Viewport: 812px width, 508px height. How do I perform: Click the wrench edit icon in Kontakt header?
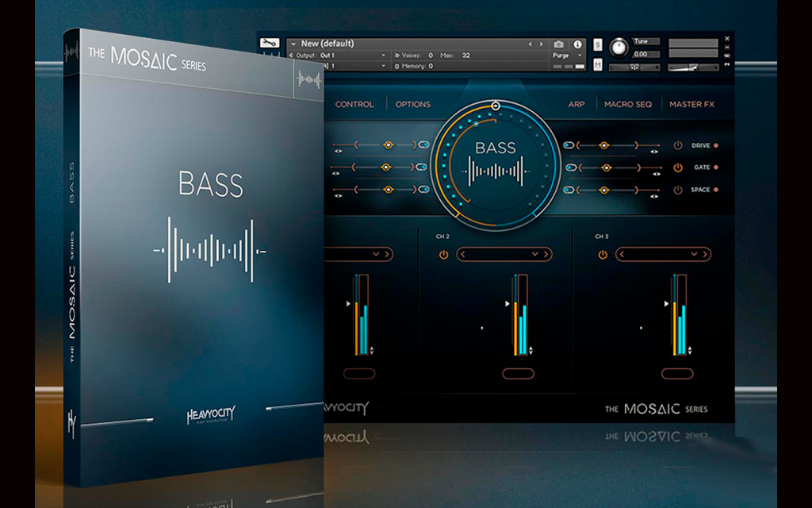[x=270, y=43]
